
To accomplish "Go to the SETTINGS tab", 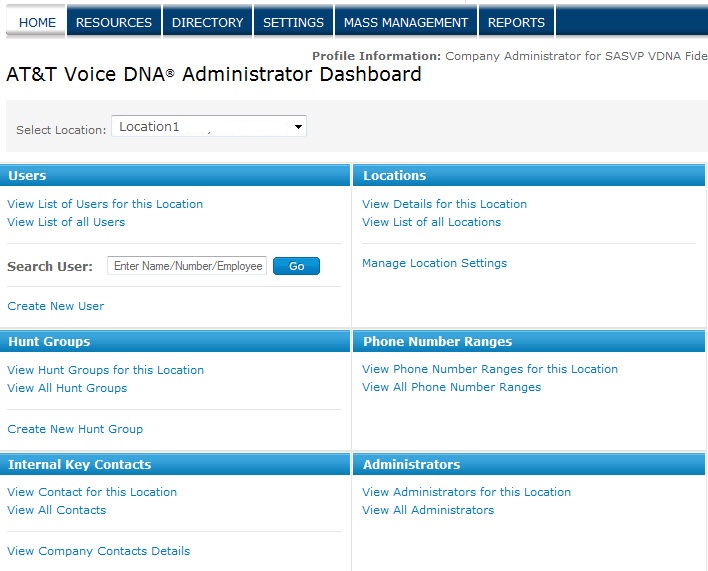I will click(x=293, y=22).
